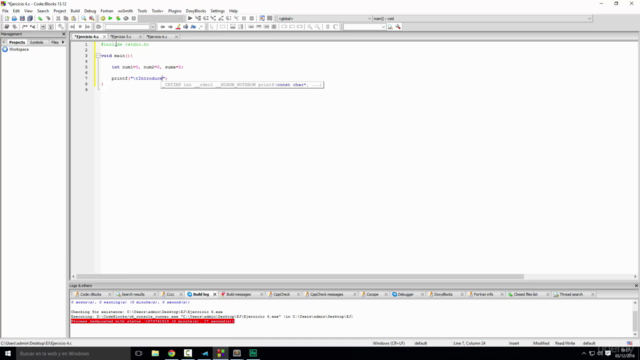
Task: Open the wxSmith menu
Action: point(125,11)
